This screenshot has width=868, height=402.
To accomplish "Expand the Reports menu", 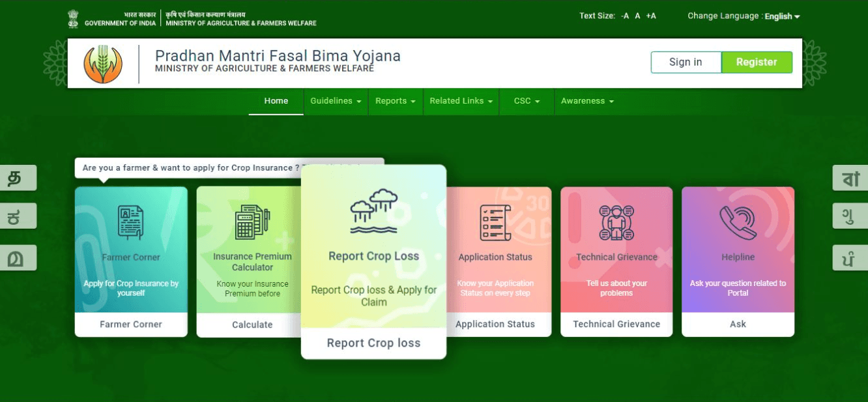I will tap(396, 101).
